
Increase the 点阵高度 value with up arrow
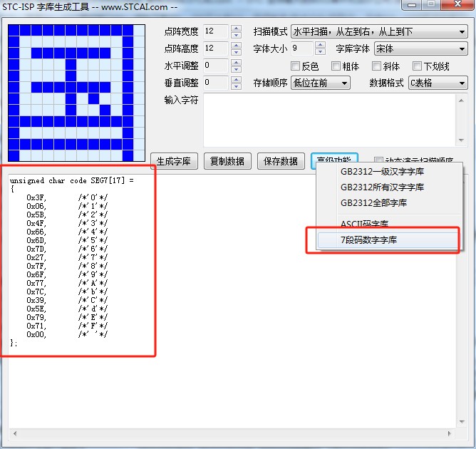coord(236,45)
